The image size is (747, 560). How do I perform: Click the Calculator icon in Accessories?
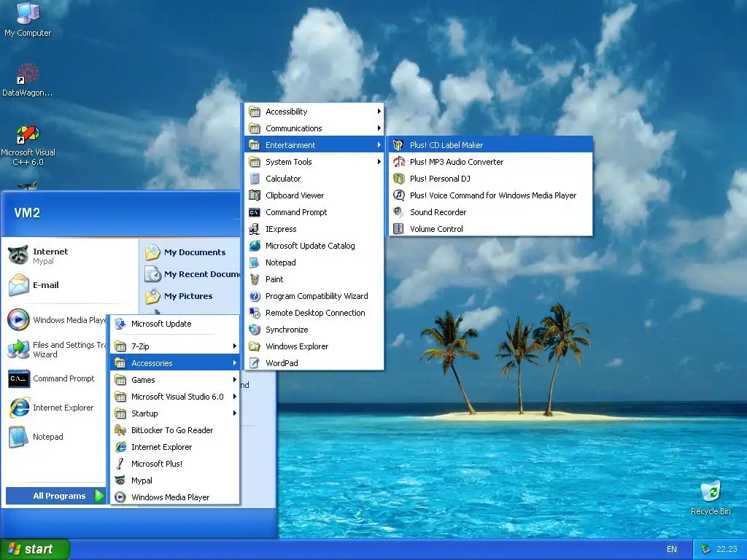pyautogui.click(x=255, y=179)
